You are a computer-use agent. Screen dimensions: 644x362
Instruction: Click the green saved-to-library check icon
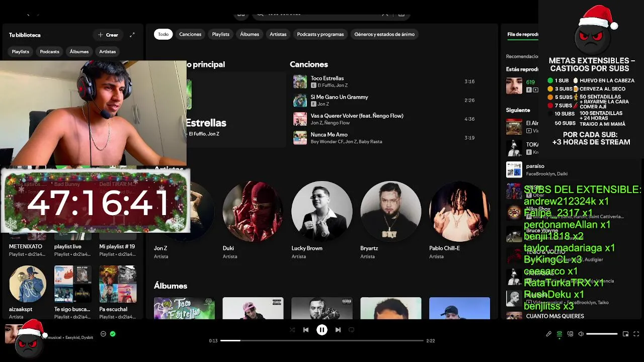pyautogui.click(x=113, y=334)
